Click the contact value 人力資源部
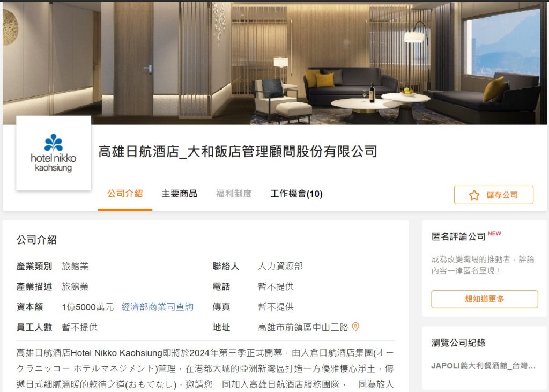Image resolution: width=549 pixels, height=392 pixels. point(280,266)
